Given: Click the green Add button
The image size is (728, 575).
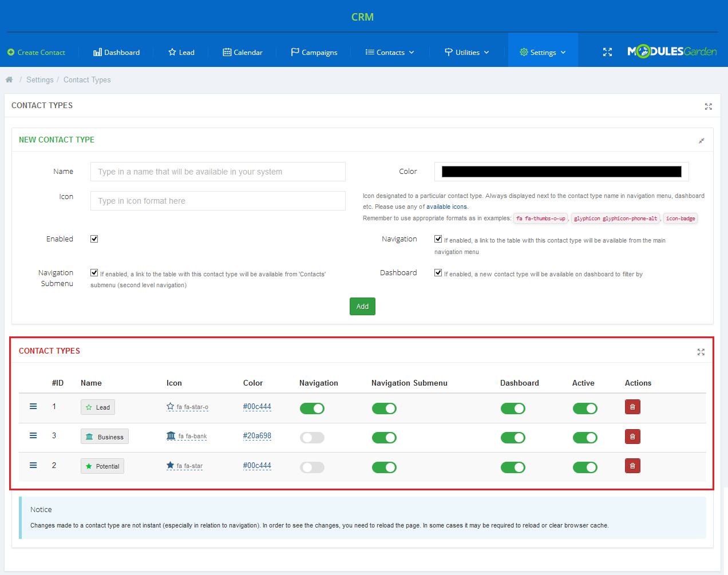Looking at the screenshot, I should (362, 306).
